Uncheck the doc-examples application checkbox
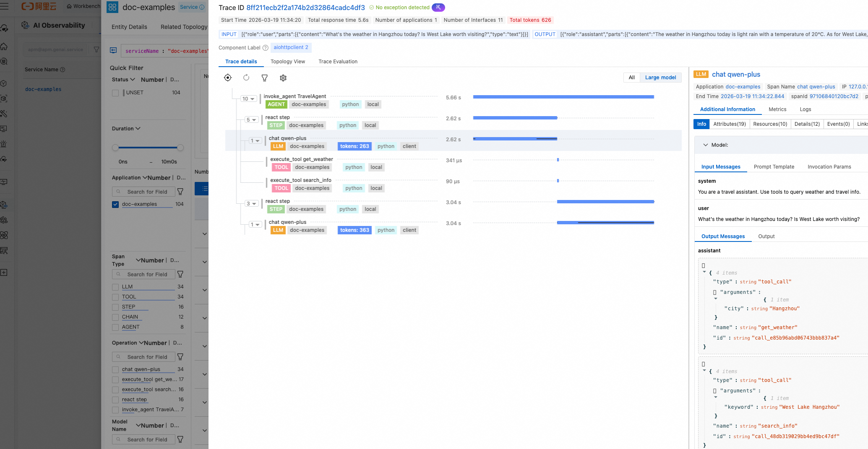868x449 pixels. pos(115,204)
